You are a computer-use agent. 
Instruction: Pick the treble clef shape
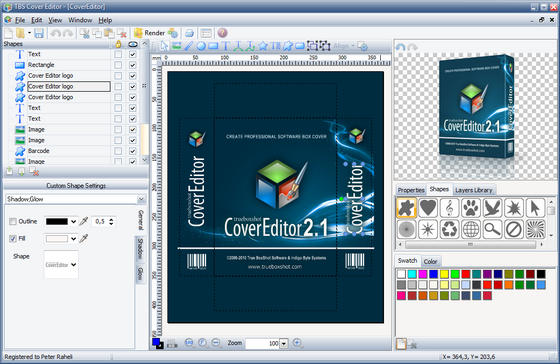449,207
